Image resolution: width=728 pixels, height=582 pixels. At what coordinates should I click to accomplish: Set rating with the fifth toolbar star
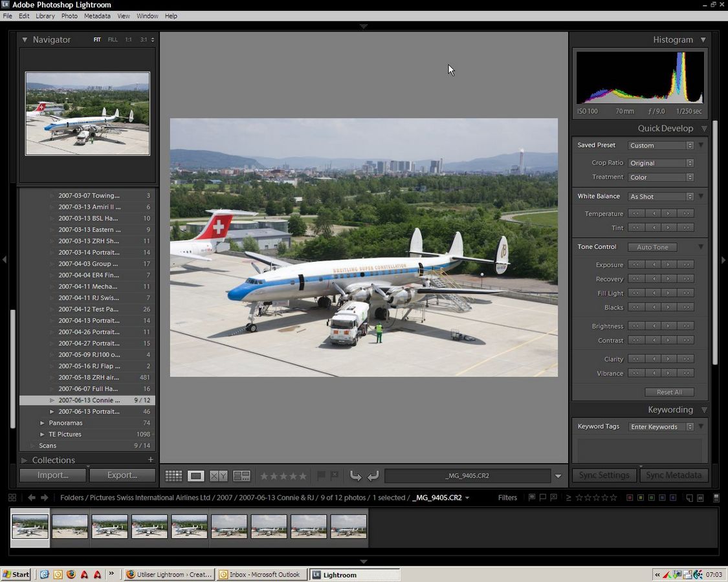pyautogui.click(x=303, y=476)
